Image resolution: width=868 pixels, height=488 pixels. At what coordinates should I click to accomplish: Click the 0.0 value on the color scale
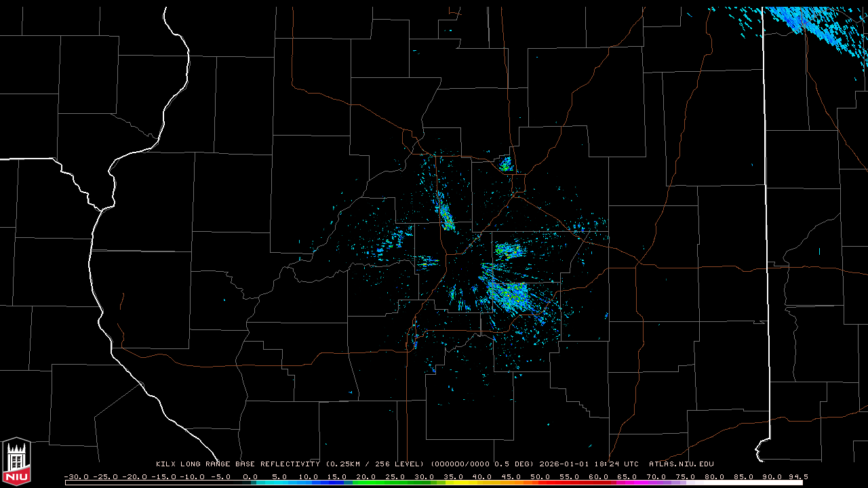(250, 476)
